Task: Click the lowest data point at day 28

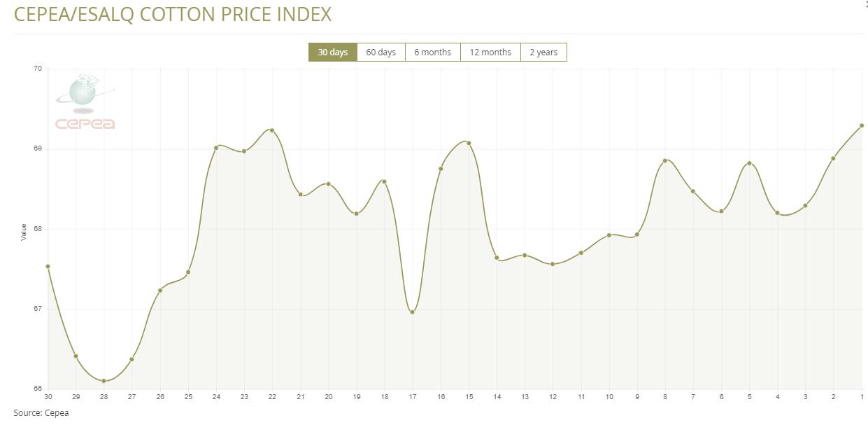Action: pyautogui.click(x=104, y=381)
